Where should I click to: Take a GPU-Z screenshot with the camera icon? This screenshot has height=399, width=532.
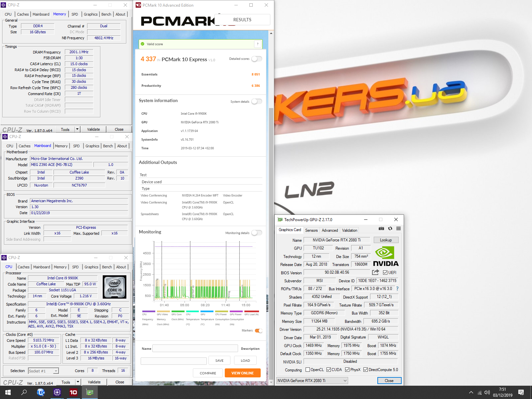(381, 228)
